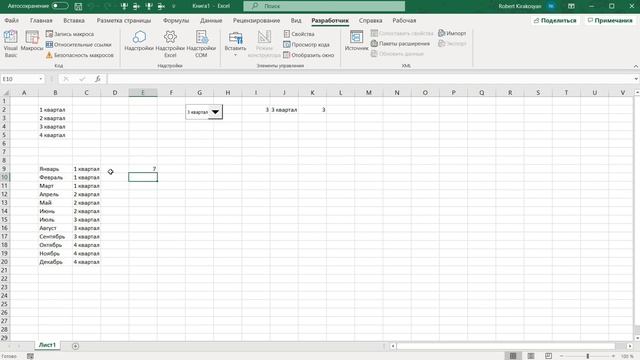Click the horizontal scrollbar
640x360 pixels.
click(x=506, y=346)
